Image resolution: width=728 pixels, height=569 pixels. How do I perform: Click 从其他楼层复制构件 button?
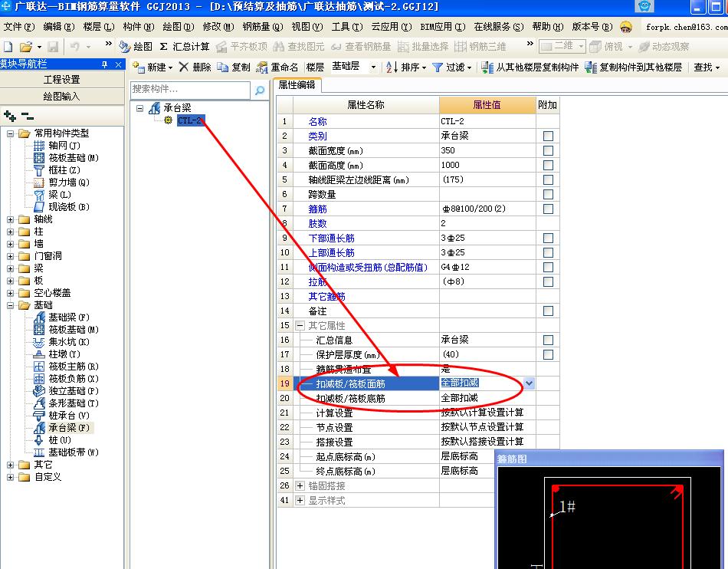click(x=530, y=67)
